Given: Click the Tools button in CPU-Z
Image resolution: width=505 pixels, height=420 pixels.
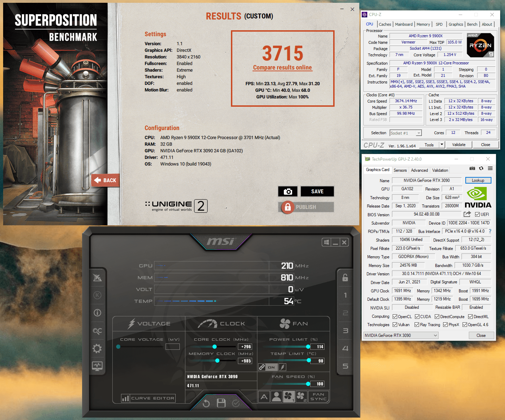Looking at the screenshot, I should 429,145.
